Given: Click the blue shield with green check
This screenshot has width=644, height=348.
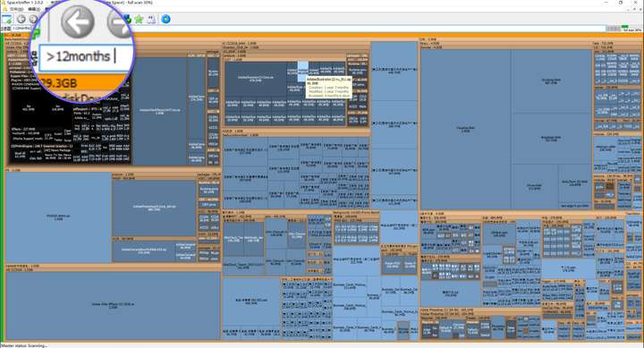Looking at the screenshot, I should (128, 19).
